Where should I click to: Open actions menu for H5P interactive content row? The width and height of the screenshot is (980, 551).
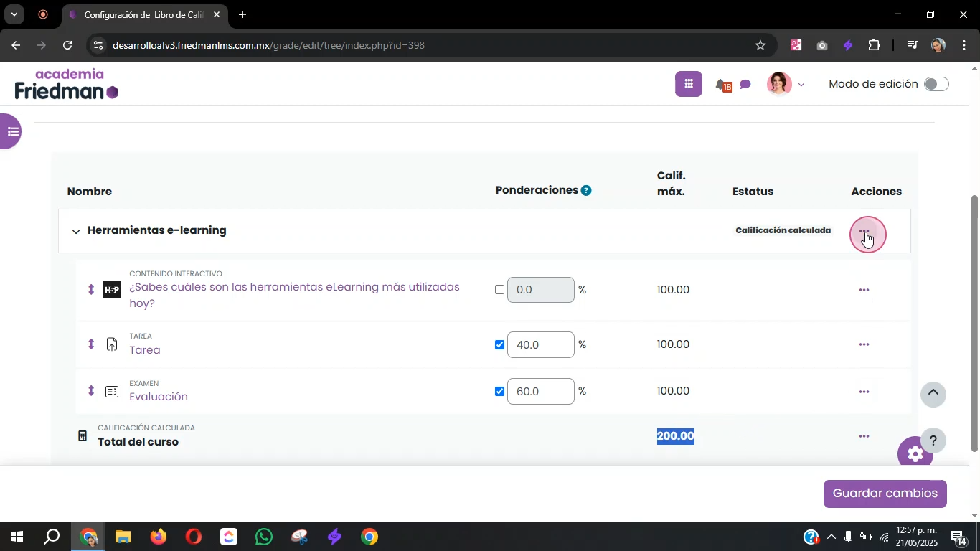[x=864, y=290]
